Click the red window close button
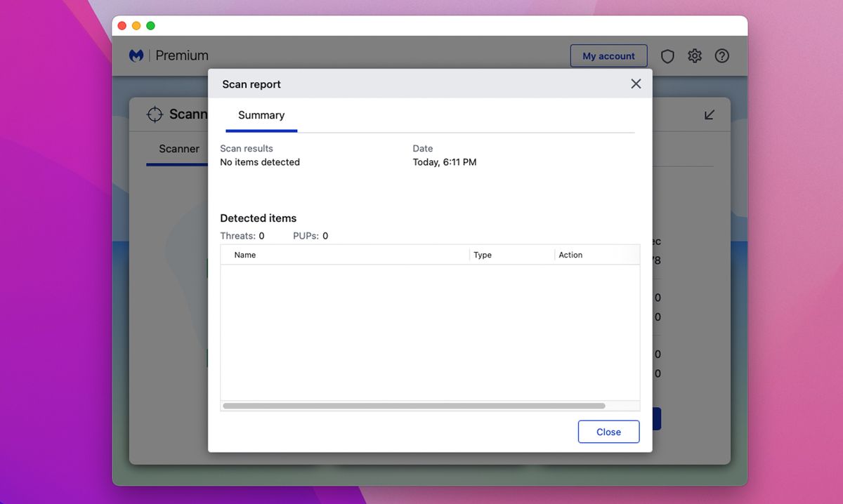The image size is (843, 504). coord(122,26)
